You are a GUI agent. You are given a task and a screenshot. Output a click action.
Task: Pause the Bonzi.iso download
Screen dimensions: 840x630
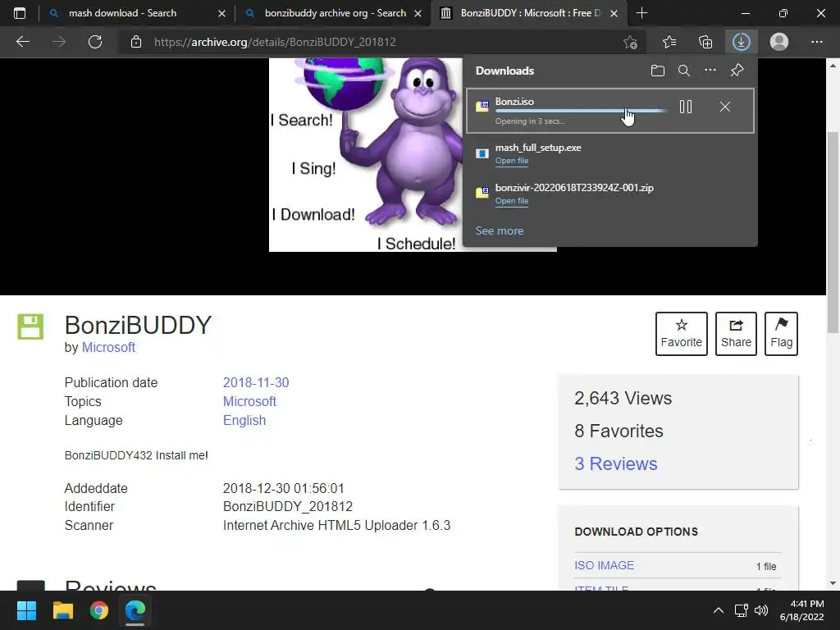[686, 107]
